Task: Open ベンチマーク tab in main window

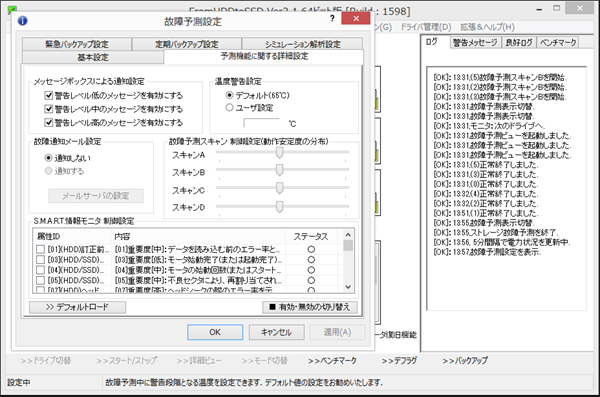Action: point(558,42)
